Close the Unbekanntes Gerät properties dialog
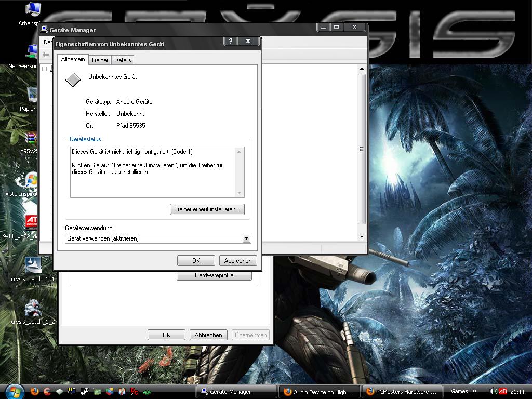Image resolution: width=532 pixels, height=399 pixels. tap(248, 41)
